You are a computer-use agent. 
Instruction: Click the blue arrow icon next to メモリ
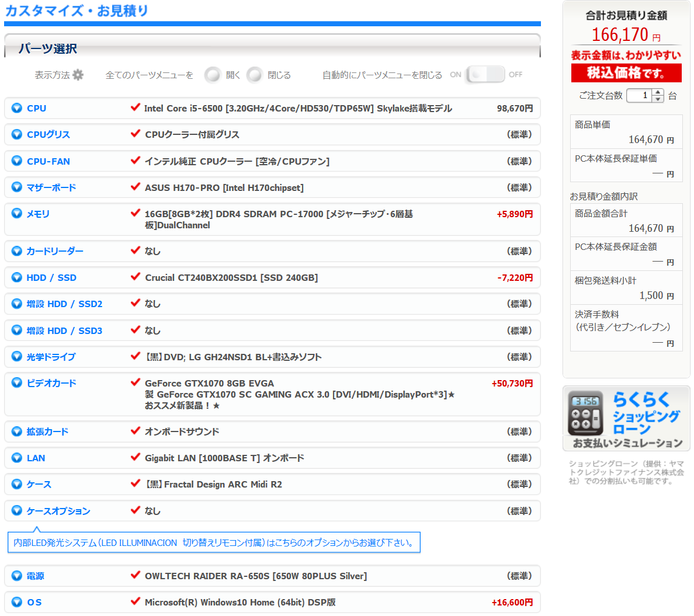(17, 214)
